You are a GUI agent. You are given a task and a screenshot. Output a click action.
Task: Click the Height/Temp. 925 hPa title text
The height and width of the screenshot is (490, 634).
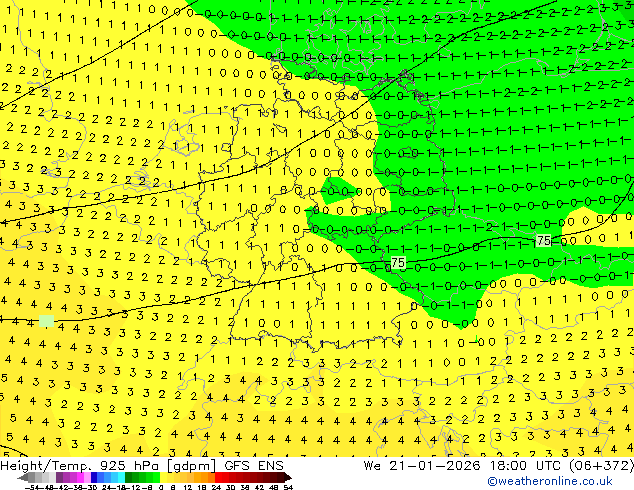click(82, 466)
